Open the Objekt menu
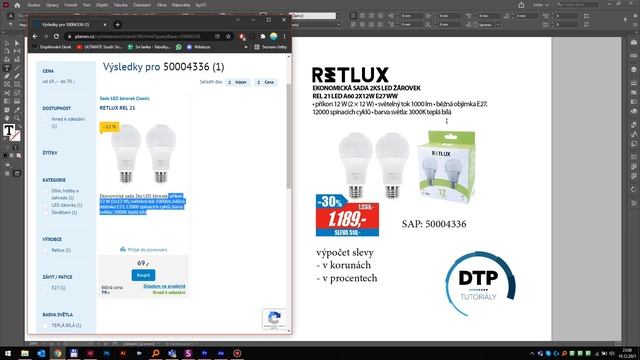 tap(102, 5)
